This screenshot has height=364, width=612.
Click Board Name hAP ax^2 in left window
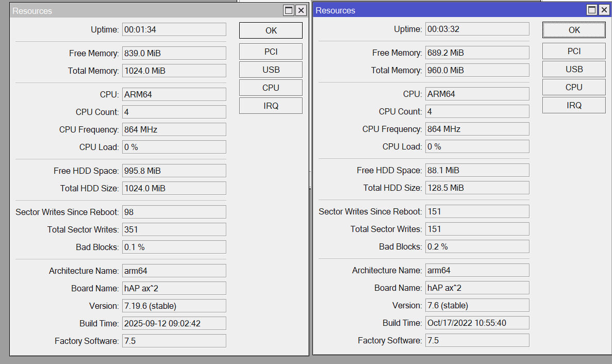(174, 288)
